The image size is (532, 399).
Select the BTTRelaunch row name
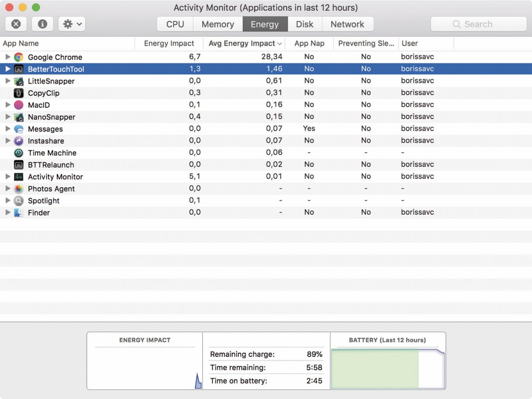coord(51,165)
